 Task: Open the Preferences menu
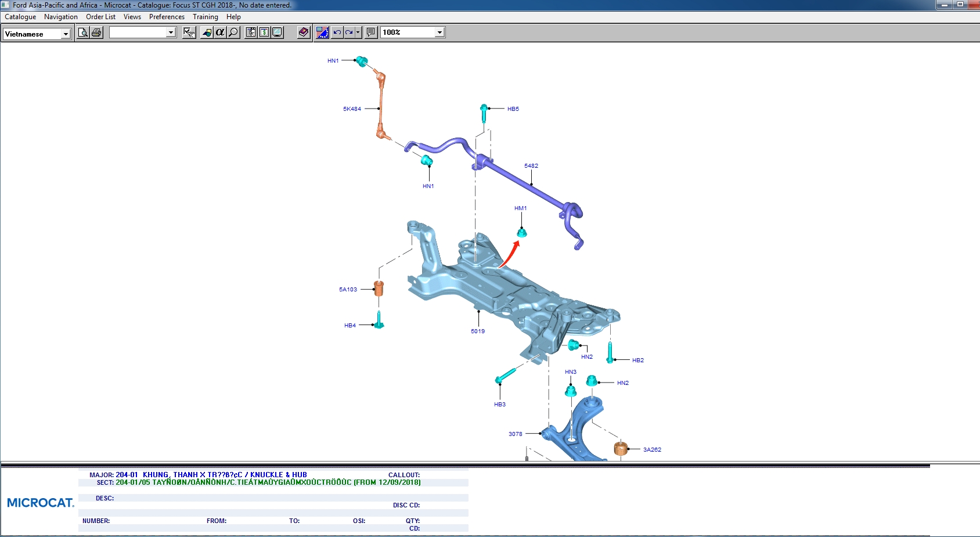click(167, 17)
